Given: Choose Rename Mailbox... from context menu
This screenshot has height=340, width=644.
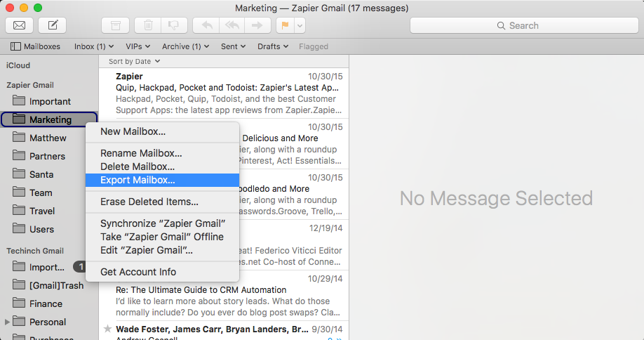Looking at the screenshot, I should pos(162,153).
